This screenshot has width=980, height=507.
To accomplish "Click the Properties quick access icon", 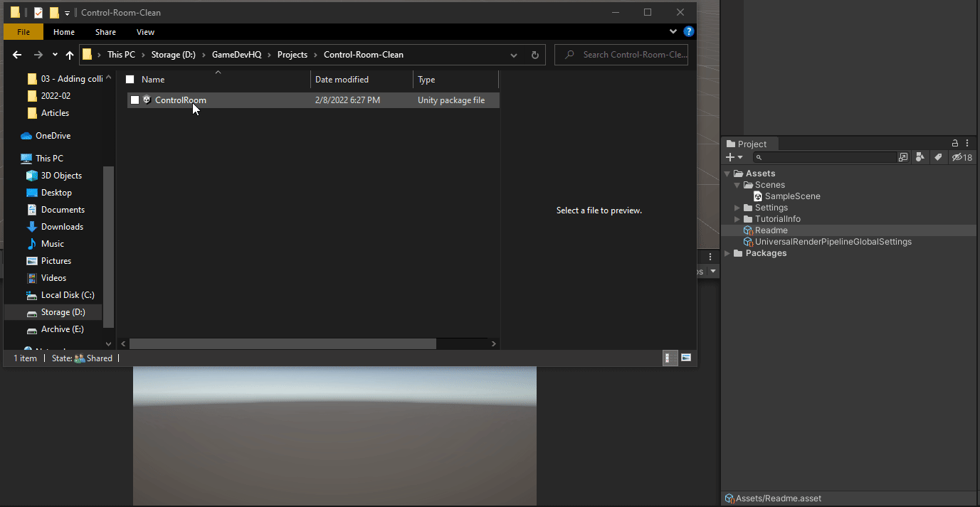I will 38,12.
